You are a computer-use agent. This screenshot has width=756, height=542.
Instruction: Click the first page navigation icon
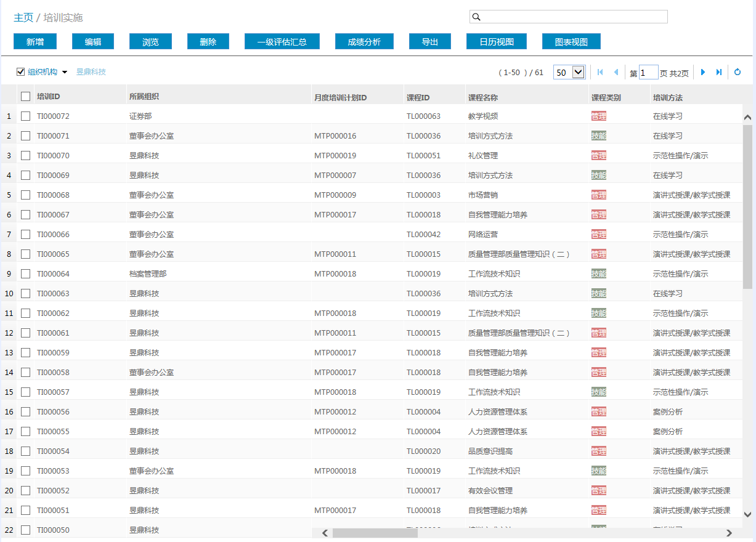600,72
